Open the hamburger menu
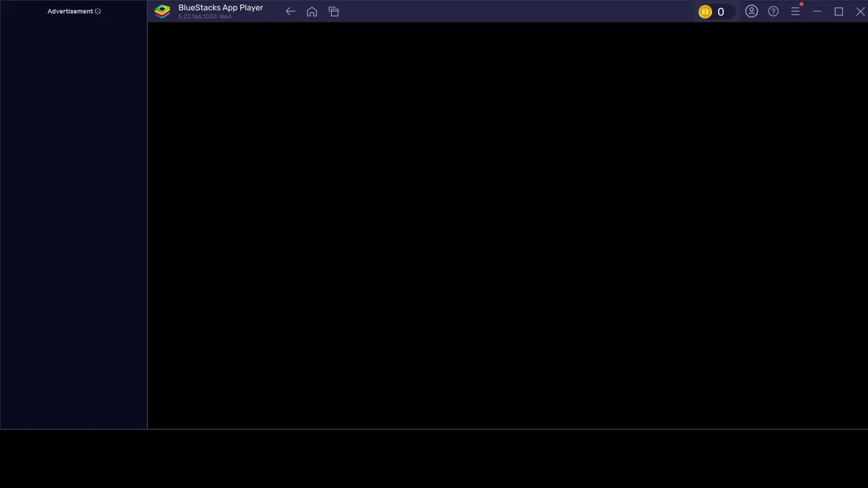Viewport: 868px width, 488px height. pyautogui.click(x=795, y=12)
